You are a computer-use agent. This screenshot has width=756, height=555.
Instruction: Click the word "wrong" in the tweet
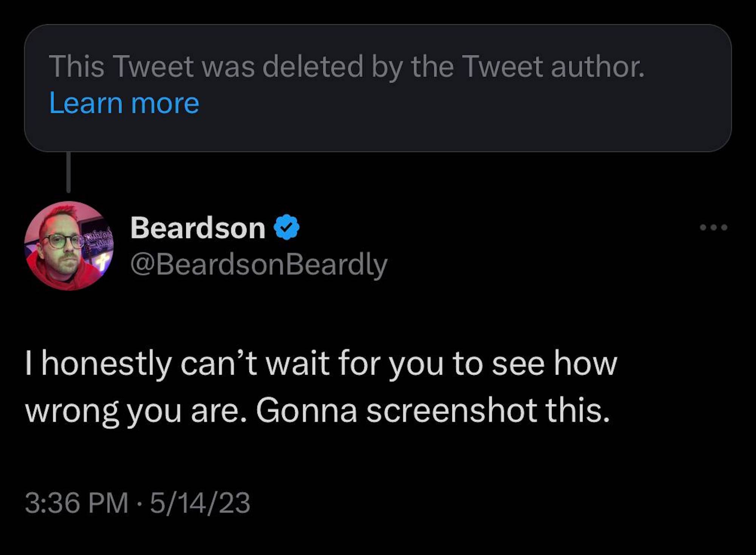(x=72, y=411)
